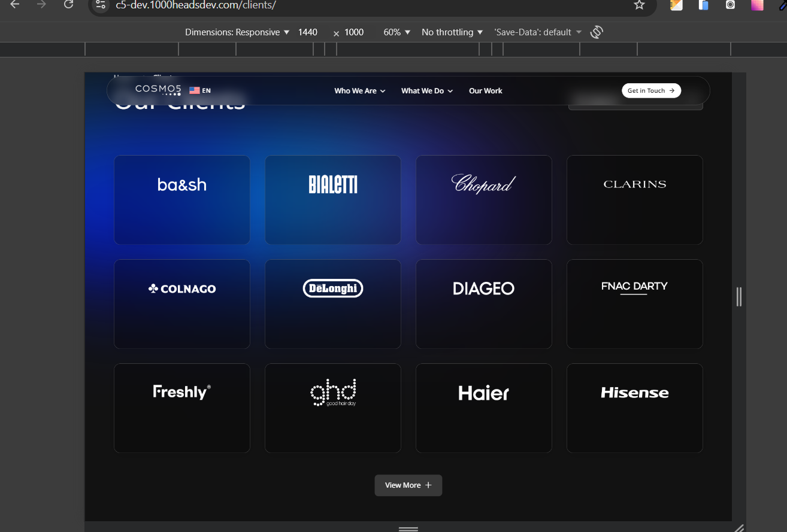Screen dimensions: 787x532
Task: Click the right-edge viewport resize handle
Action: point(739,297)
